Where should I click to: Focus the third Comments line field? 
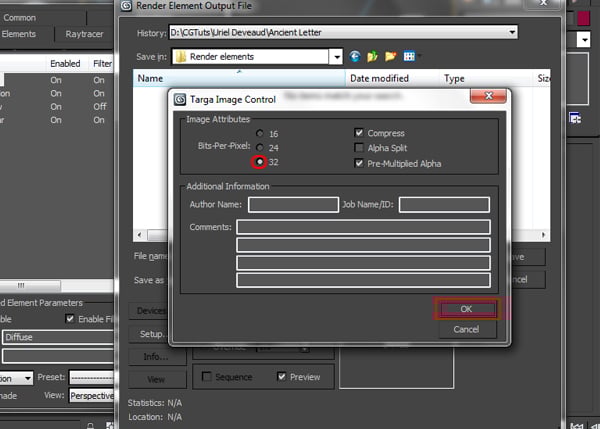(x=364, y=263)
